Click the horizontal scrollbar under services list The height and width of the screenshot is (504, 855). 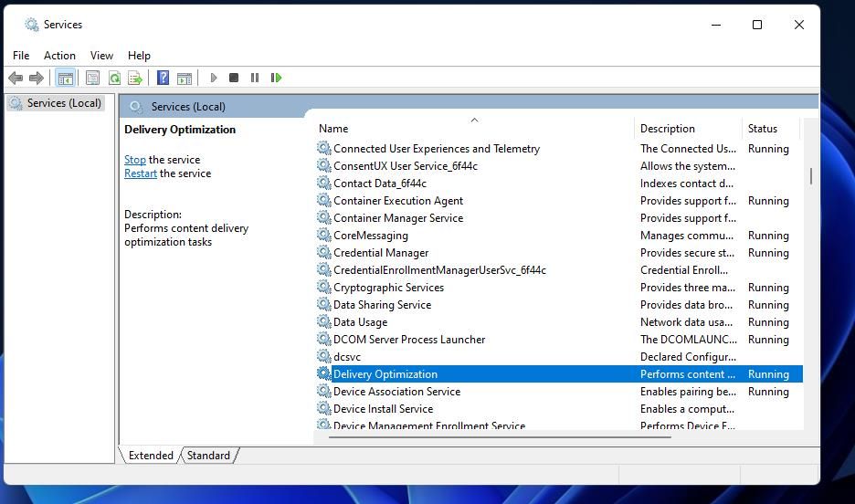[x=500, y=437]
